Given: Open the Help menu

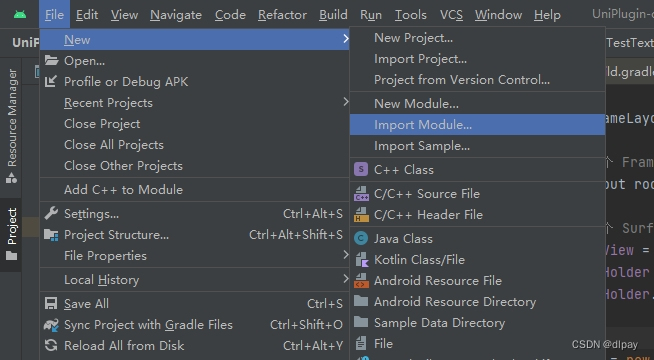Looking at the screenshot, I should (x=547, y=15).
